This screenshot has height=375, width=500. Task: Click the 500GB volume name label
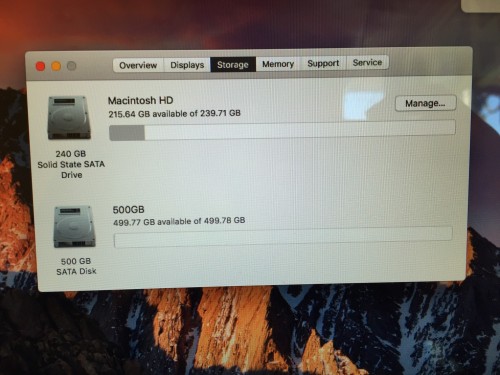pos(128,210)
